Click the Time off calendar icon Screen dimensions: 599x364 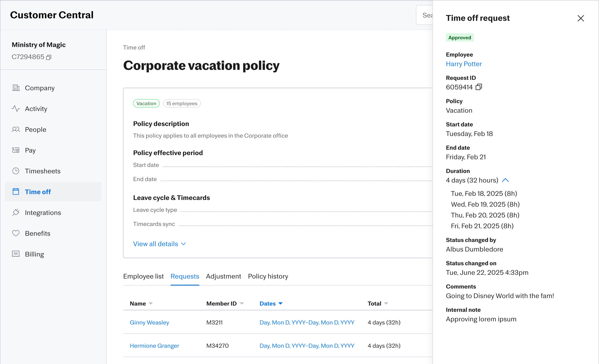(16, 192)
